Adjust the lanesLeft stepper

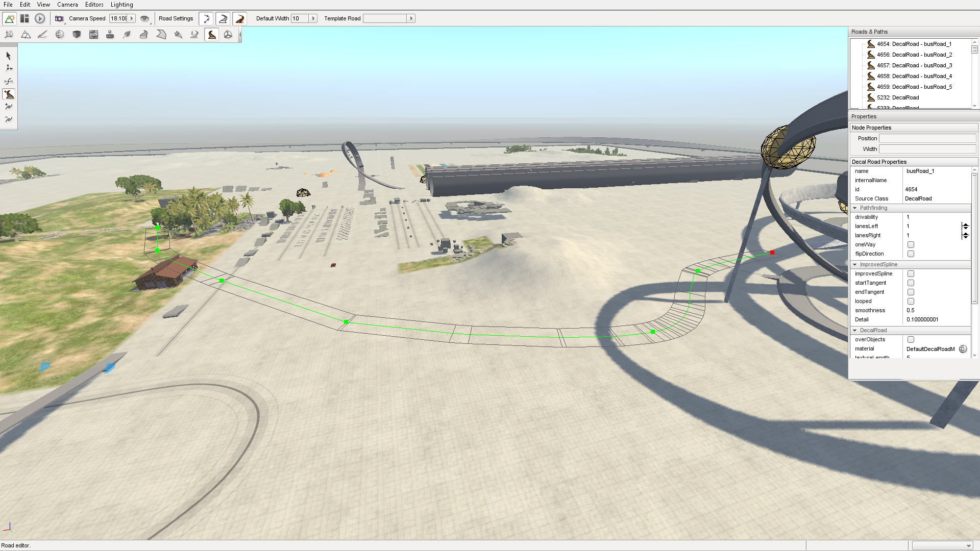(965, 227)
